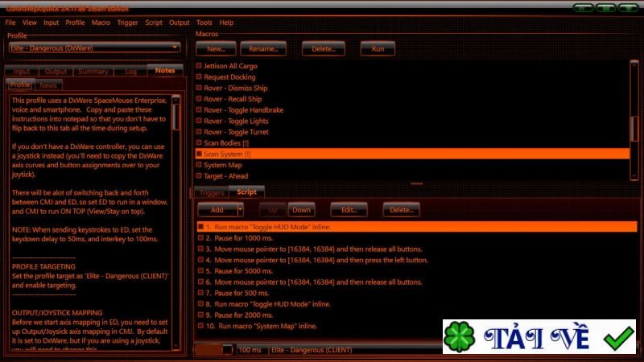The image size is (644, 362).
Task: Toggle checkbox for Rover - Dismiss Ship
Action: point(199,88)
